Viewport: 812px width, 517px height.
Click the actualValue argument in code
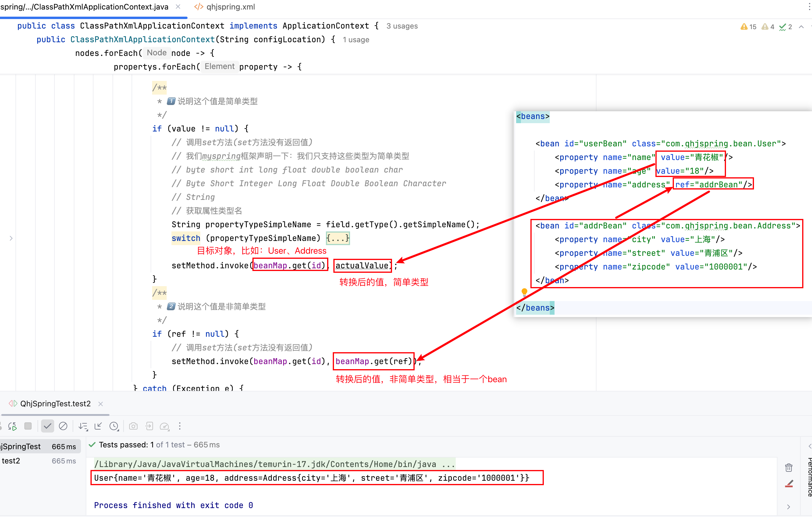[361, 266]
